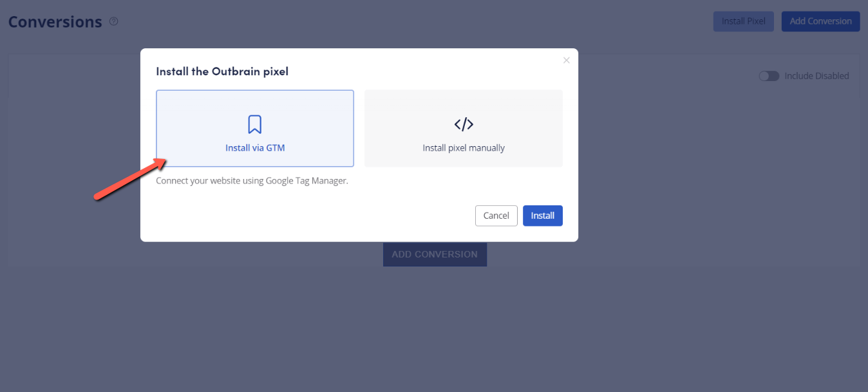The height and width of the screenshot is (392, 868).
Task: Click the bookmark icon for GTM install
Action: [x=255, y=124]
